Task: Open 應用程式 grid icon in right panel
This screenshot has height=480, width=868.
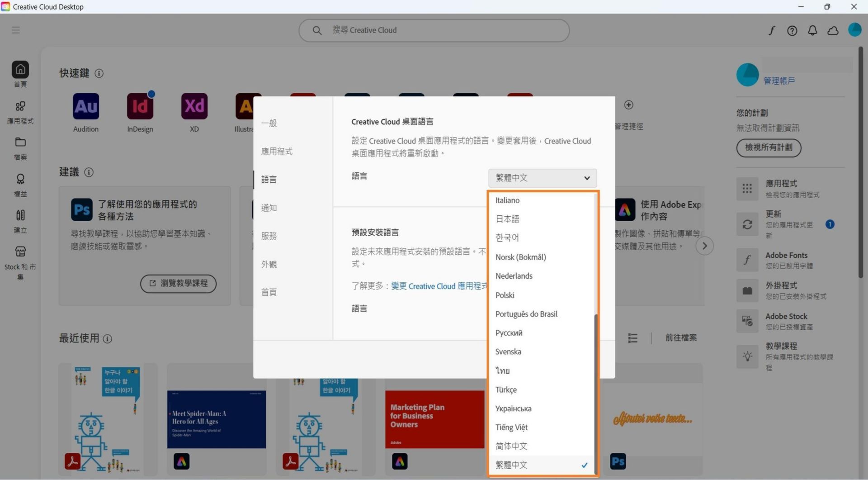Action: pos(747,189)
